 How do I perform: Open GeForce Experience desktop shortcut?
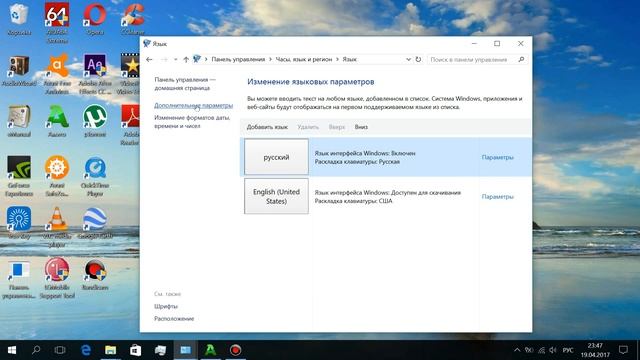(x=18, y=176)
